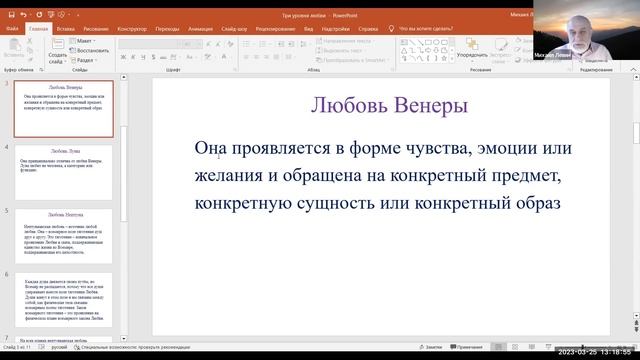This screenshot has width=640, height=360.
Task: Open the Вид tab
Action: [309, 29]
